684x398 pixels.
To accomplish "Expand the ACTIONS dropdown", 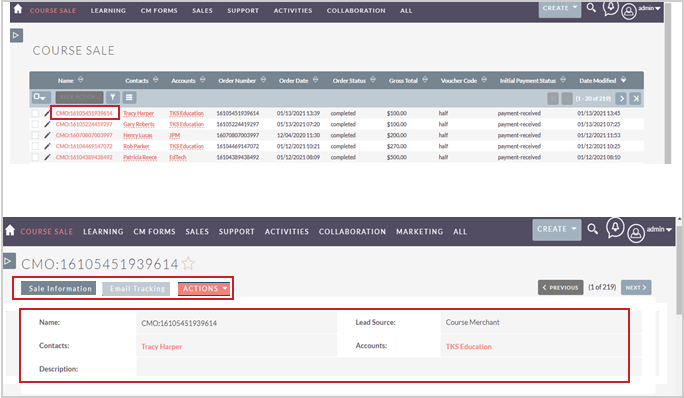I will pyautogui.click(x=204, y=288).
